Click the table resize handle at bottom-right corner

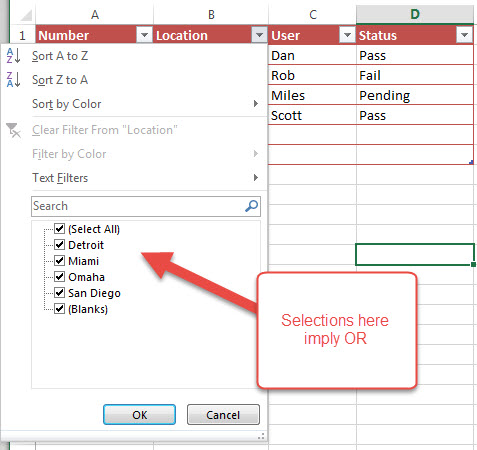(x=471, y=162)
